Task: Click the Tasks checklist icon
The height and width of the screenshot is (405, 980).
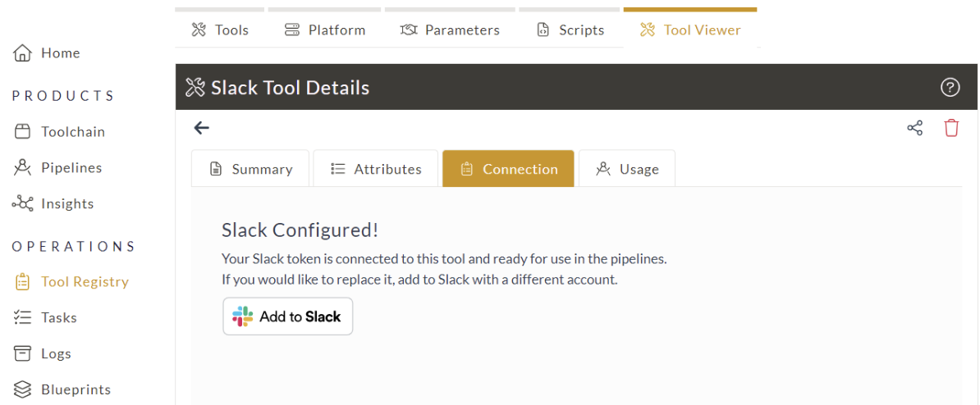Action: (x=22, y=317)
